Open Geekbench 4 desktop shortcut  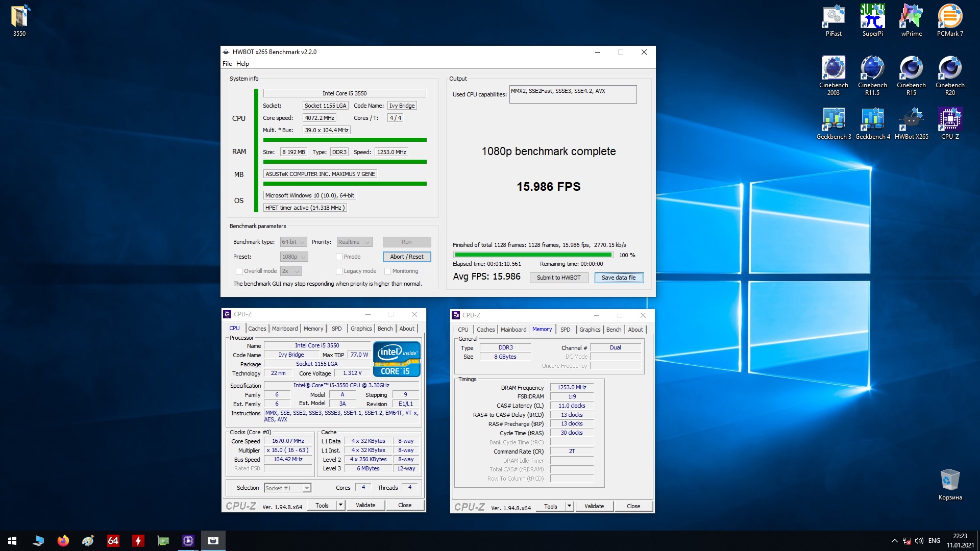point(872,123)
